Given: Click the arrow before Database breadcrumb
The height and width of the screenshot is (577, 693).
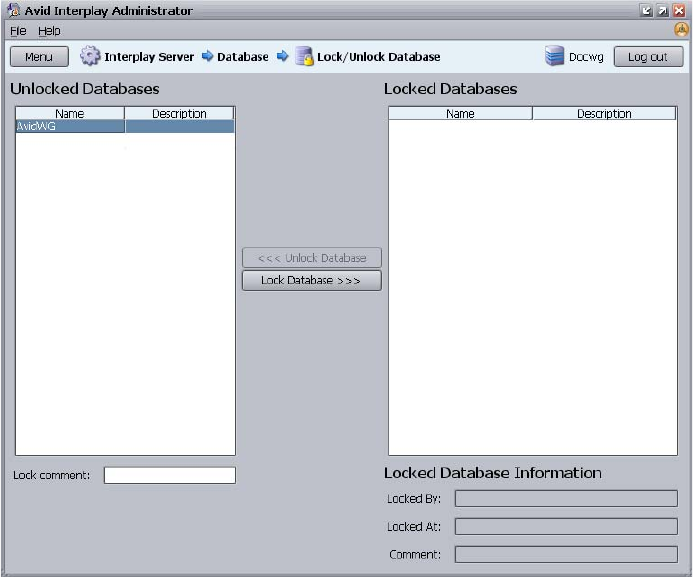Looking at the screenshot, I should pyautogui.click(x=207, y=56).
